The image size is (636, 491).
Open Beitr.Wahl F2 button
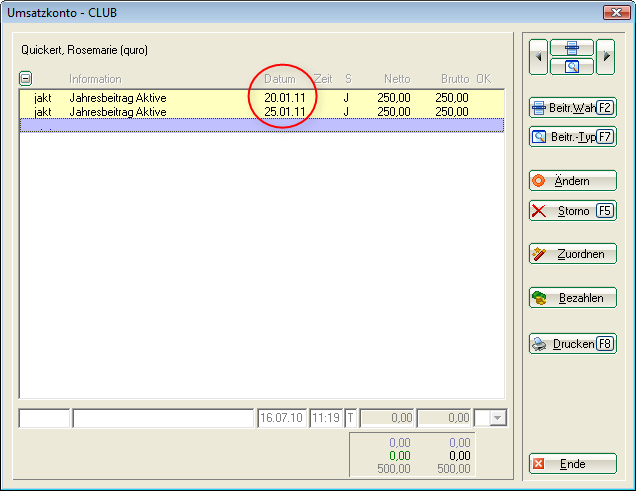tap(573, 108)
